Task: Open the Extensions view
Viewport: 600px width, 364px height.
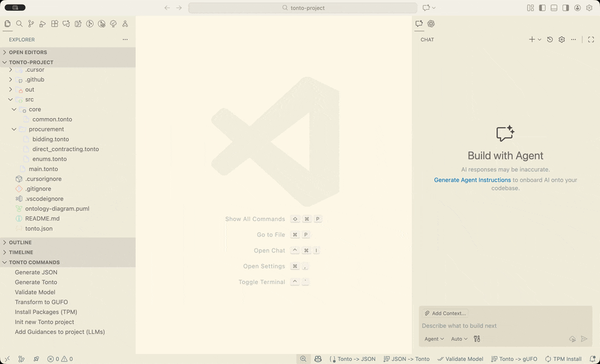Action: click(54, 23)
